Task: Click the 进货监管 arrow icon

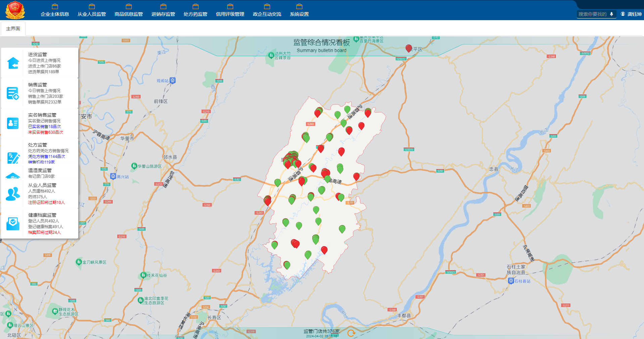Action: tap(13, 63)
